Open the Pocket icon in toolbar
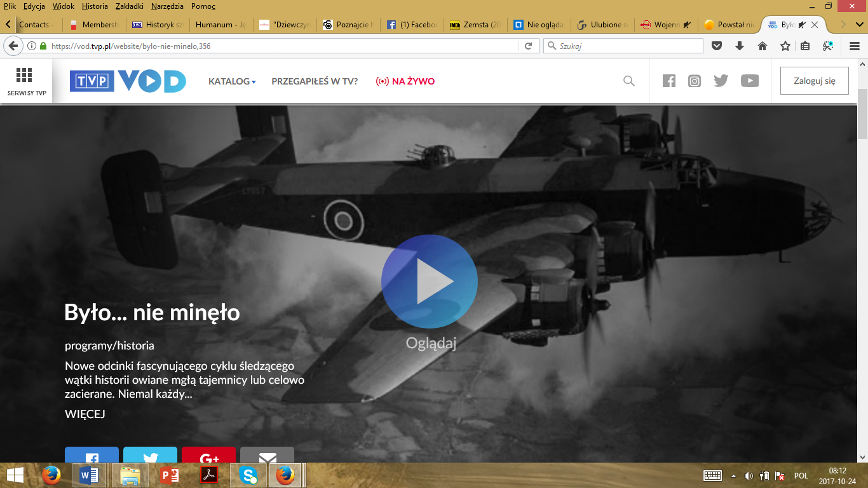 click(x=717, y=46)
